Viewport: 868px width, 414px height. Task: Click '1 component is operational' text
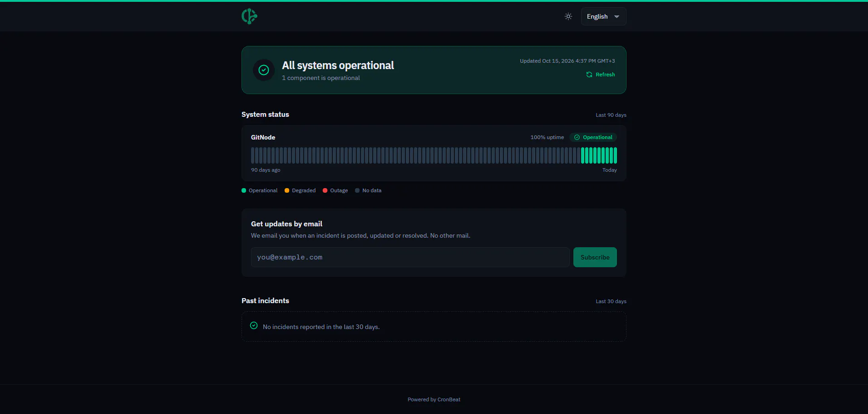[321, 78]
